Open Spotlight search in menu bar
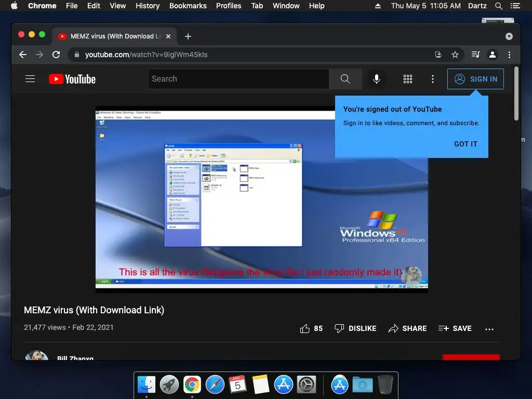The height and width of the screenshot is (399, 532). coord(498,6)
